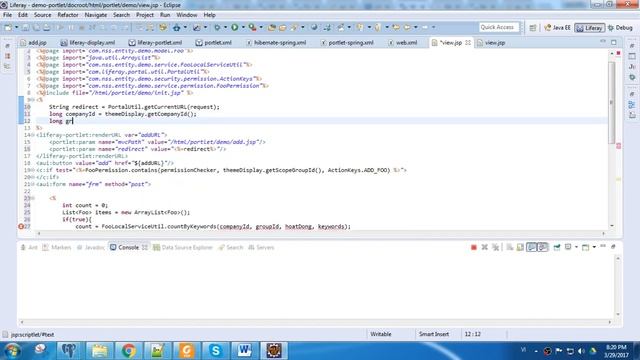Open the Refactor menu
The height and width of the screenshot is (360, 640).
pyautogui.click(x=68, y=15)
